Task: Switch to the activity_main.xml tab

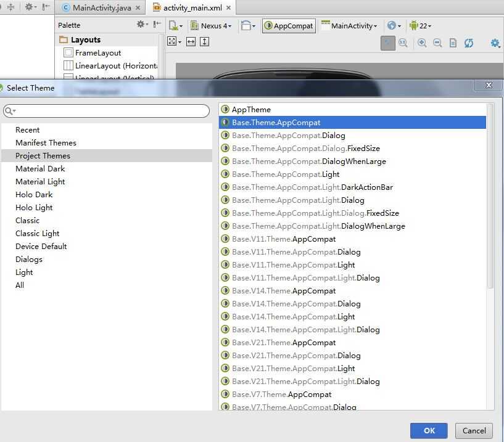Action: [x=192, y=8]
